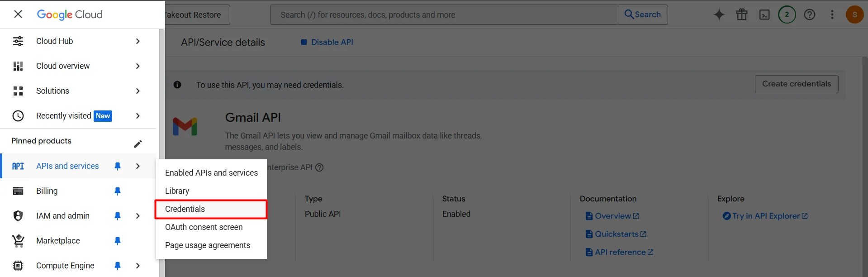
Task: Click Disable API button
Action: [327, 42]
